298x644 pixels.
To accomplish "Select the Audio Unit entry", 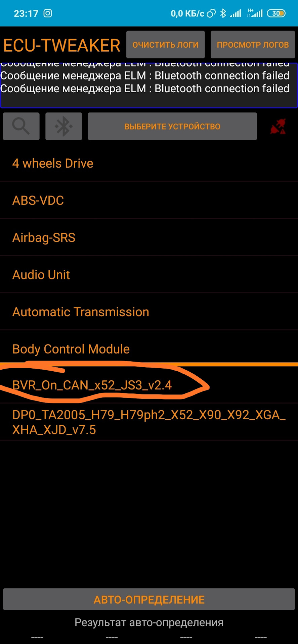I will (41, 275).
